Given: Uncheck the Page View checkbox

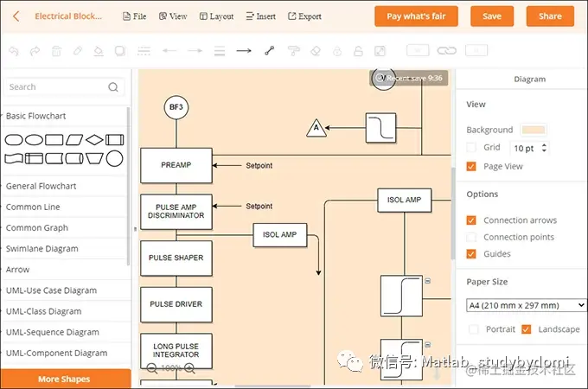Looking at the screenshot, I should 471,166.
